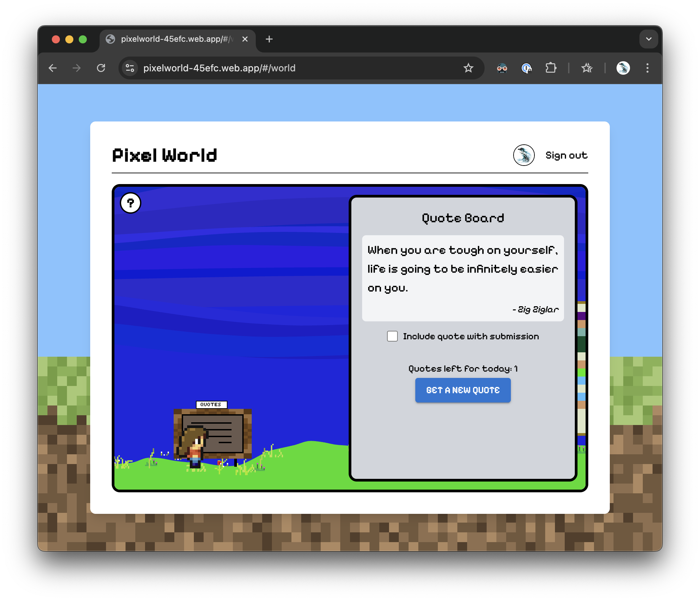Screen dimensions: 700x601
Task: Open the bookmarks star-list icon in toolbar
Action: pyautogui.click(x=587, y=68)
